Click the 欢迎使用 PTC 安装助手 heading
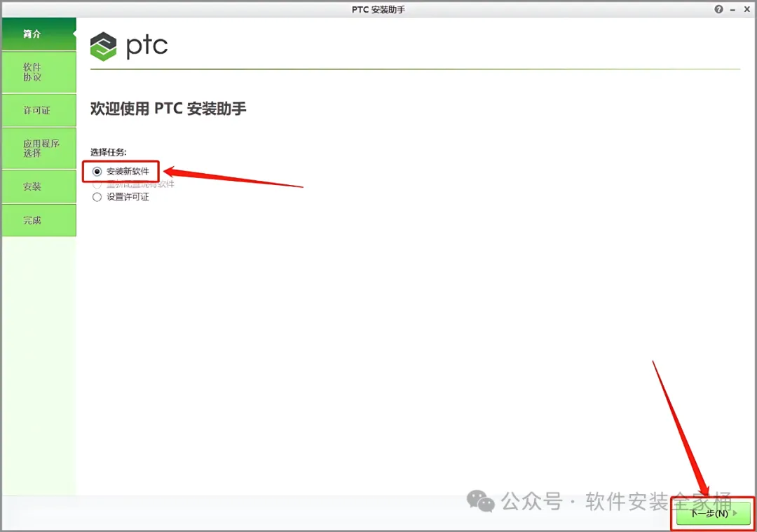This screenshot has width=757, height=532. (168, 109)
